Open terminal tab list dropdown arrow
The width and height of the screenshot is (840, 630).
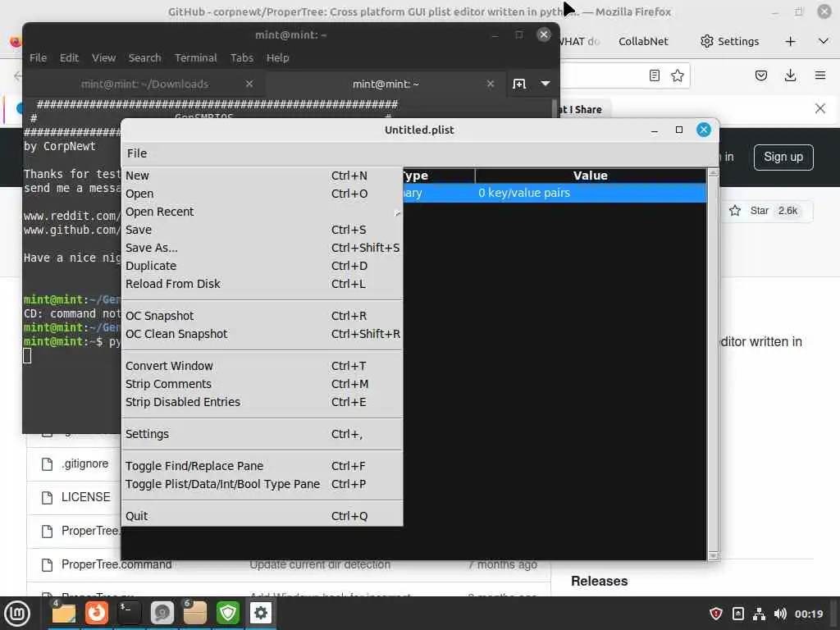point(546,84)
